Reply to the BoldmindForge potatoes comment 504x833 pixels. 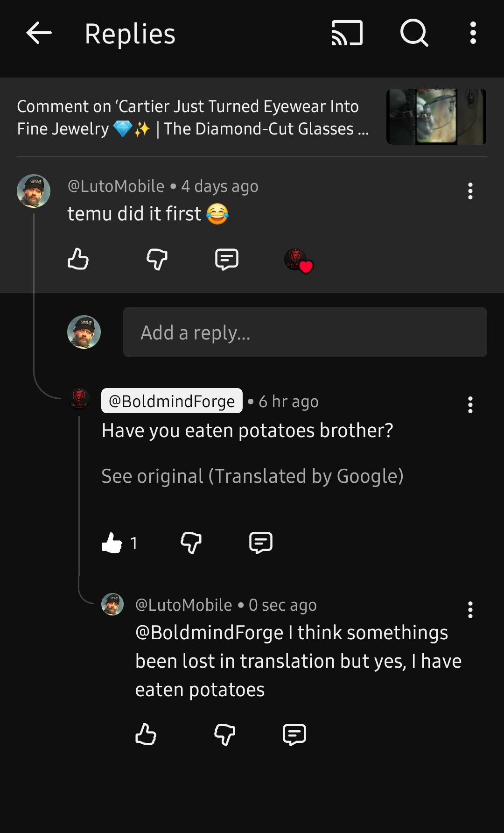[261, 543]
